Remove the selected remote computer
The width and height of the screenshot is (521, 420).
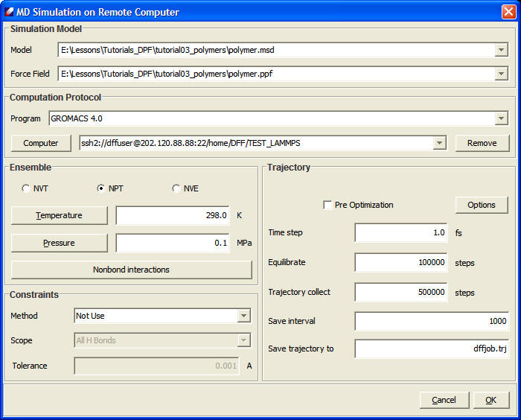tap(482, 143)
